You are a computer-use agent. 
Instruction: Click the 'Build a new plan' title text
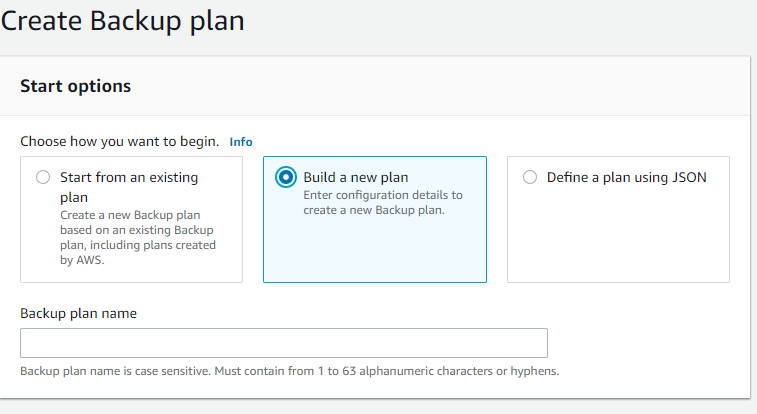pos(356,178)
